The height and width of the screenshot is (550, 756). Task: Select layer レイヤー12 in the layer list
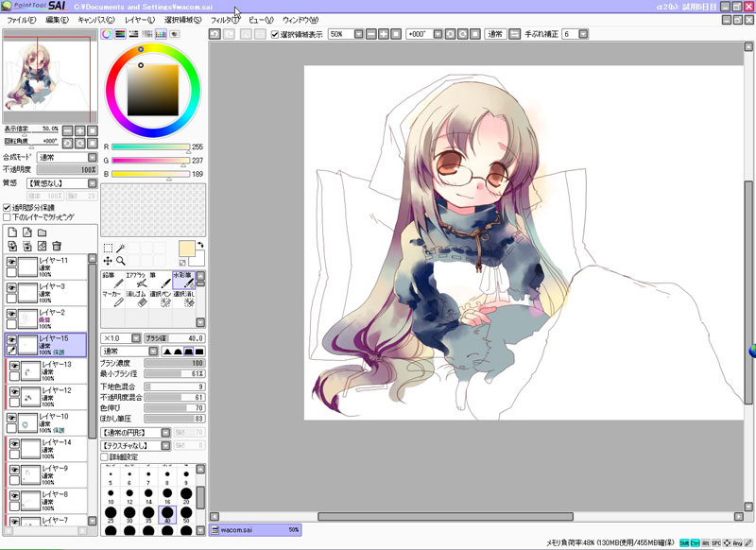pyautogui.click(x=47, y=397)
